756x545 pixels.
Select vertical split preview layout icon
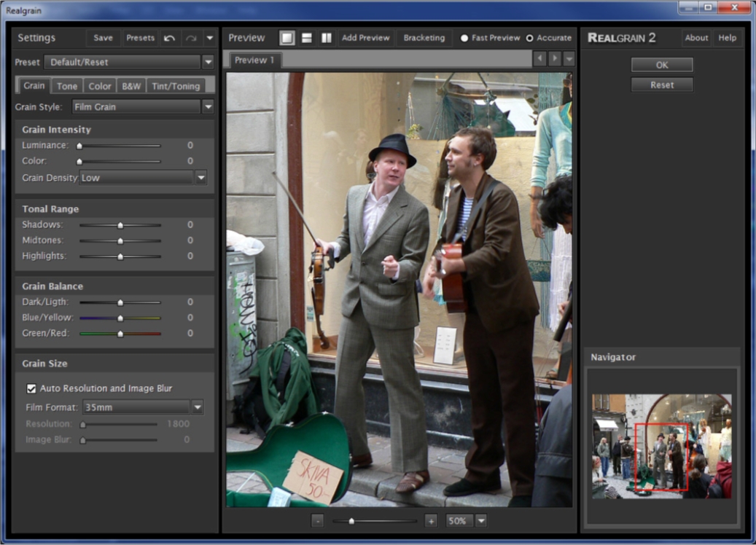[327, 38]
